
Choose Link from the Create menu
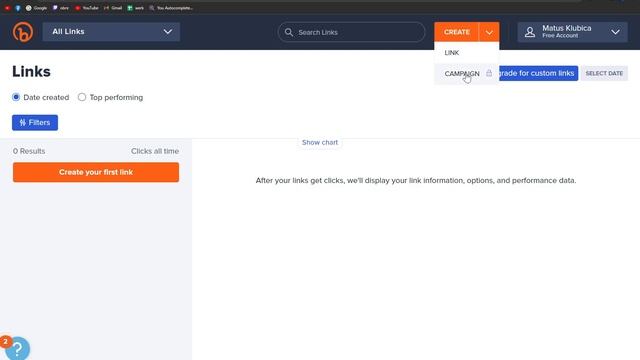467,53
